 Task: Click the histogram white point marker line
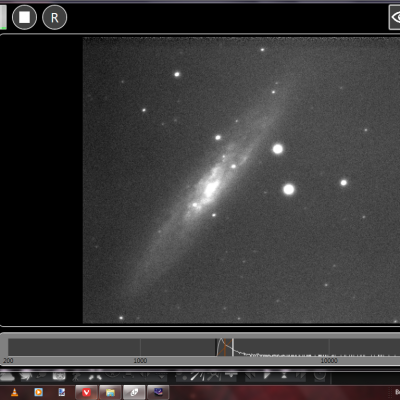(x=233, y=347)
